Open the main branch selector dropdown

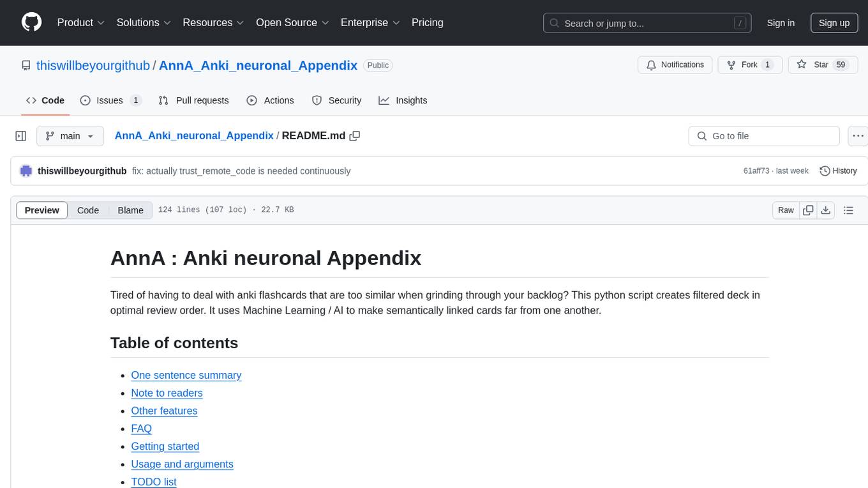point(70,136)
